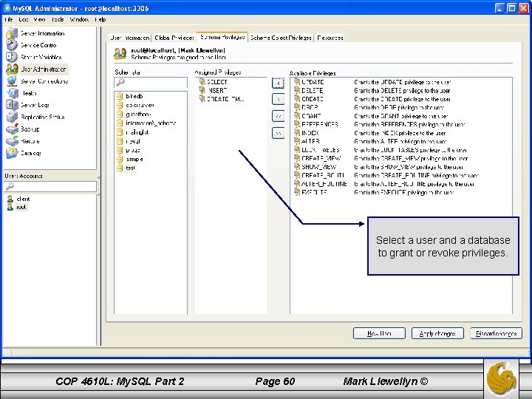Revoke selected privilege with single right arrow

point(279,99)
